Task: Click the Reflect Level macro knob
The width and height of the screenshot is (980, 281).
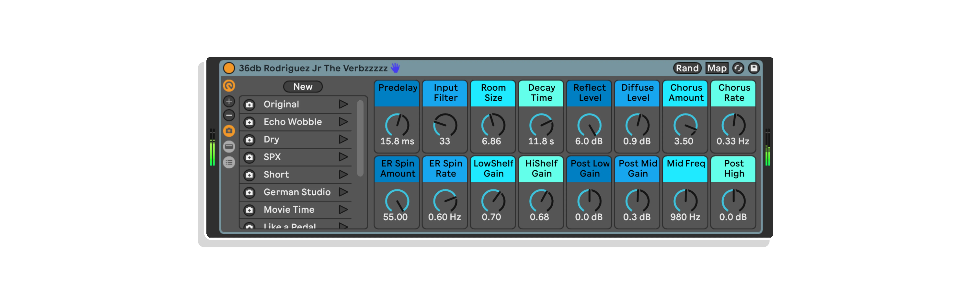Action: click(x=589, y=125)
